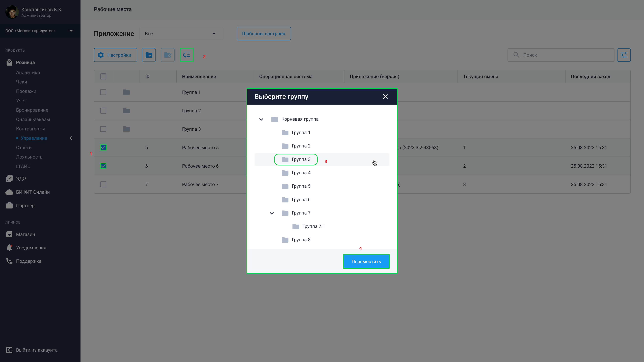Click the add new group folder icon
Image resolution: width=644 pixels, height=362 pixels.
pyautogui.click(x=149, y=55)
